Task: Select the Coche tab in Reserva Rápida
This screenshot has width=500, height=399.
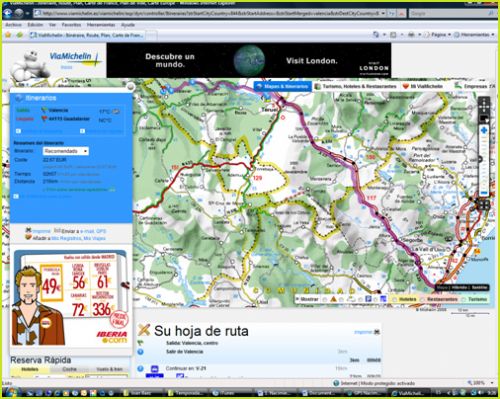Action: pos(69,369)
